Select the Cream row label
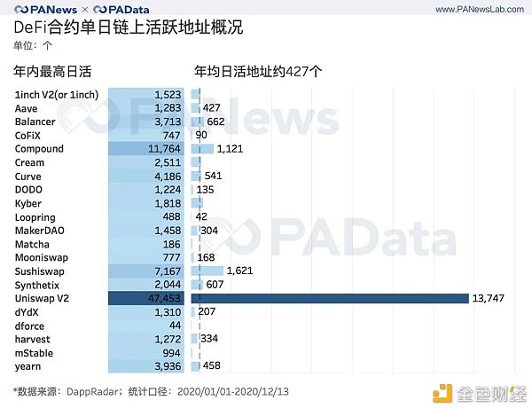 (x=29, y=162)
